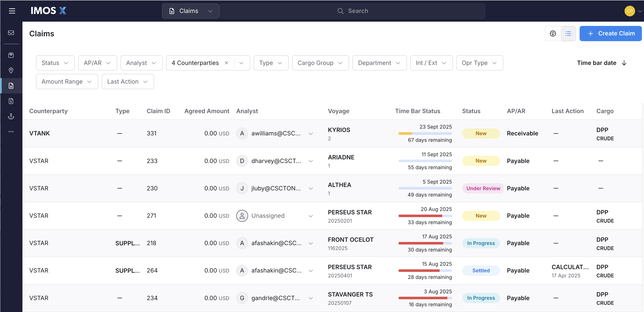Click the search magnifier icon
The height and width of the screenshot is (312, 644).
pos(340,11)
